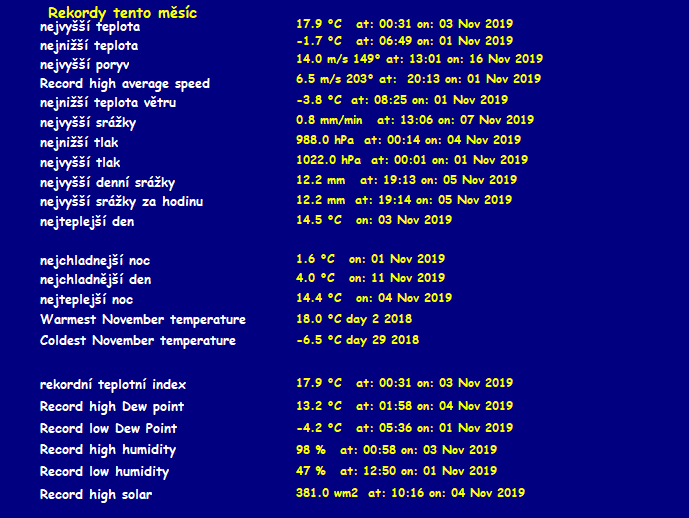Select the 13.2 °C at 01:58 value

click(x=404, y=406)
